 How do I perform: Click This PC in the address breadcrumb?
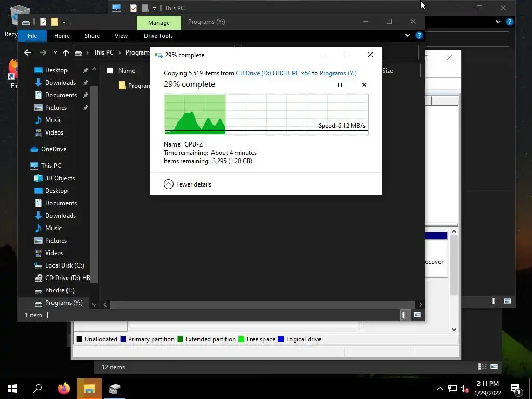[103, 52]
